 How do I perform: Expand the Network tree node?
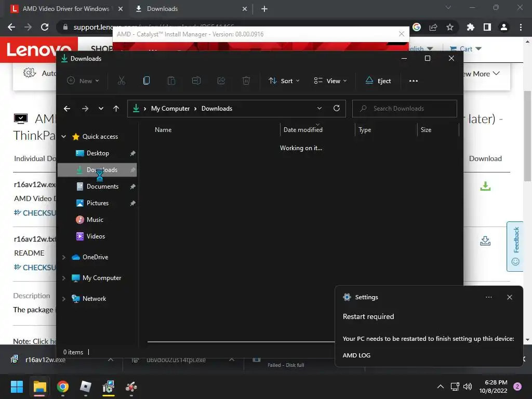(x=64, y=299)
